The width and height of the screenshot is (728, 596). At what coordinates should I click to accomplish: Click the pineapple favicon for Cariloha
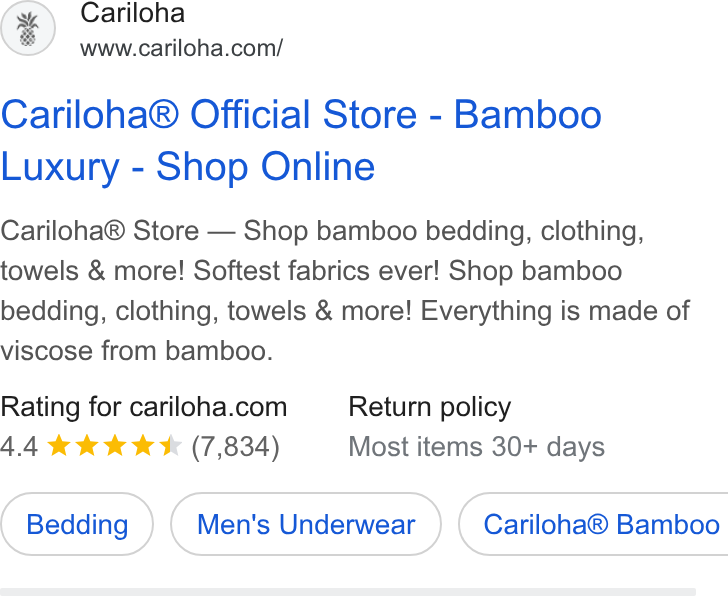tap(28, 28)
